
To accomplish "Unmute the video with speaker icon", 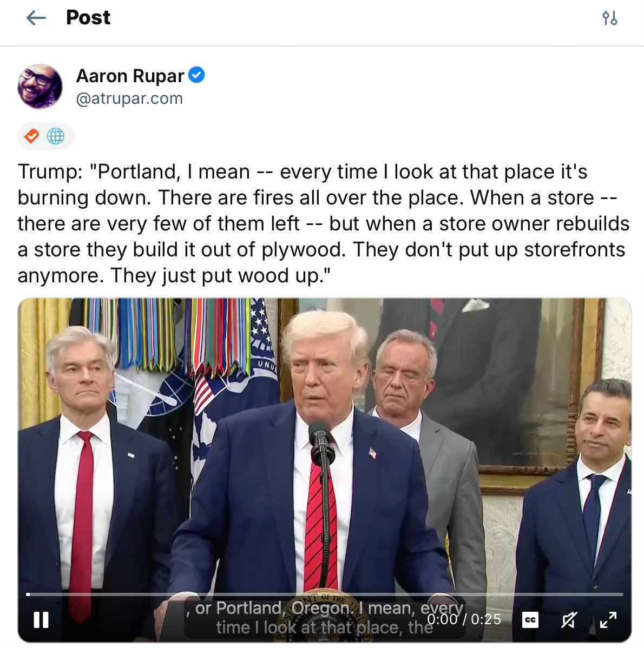I will click(x=569, y=619).
